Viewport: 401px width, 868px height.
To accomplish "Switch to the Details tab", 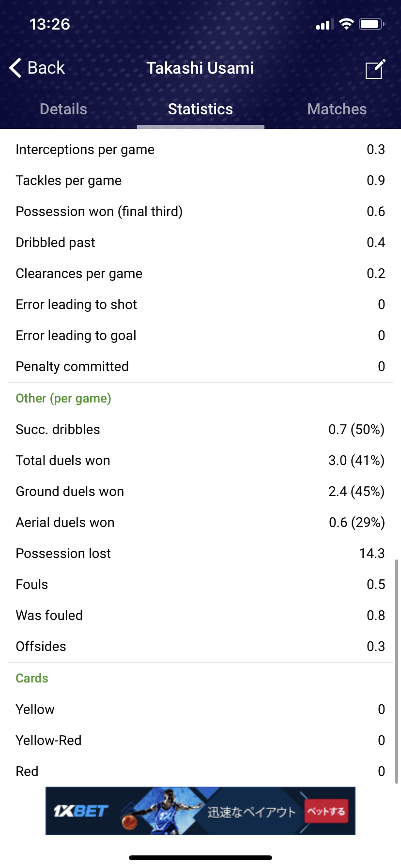I will [x=63, y=109].
